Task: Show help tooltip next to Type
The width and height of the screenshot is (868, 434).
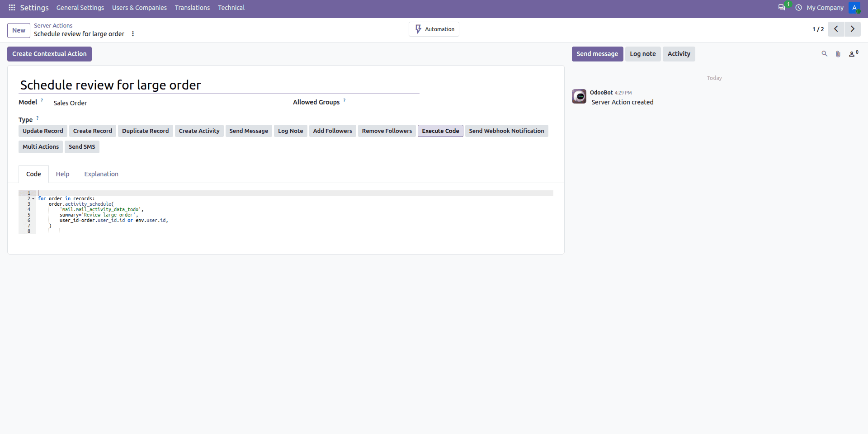Action: pyautogui.click(x=38, y=118)
